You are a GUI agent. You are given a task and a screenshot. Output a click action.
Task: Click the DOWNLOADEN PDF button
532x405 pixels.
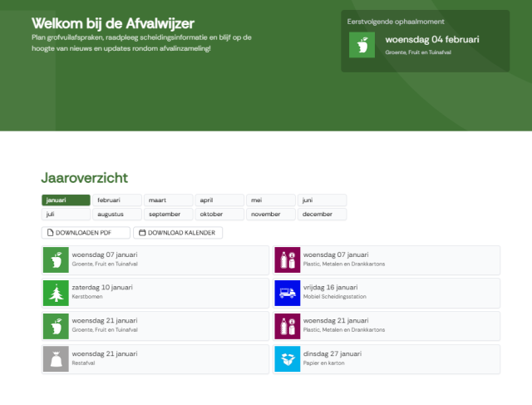tap(86, 233)
